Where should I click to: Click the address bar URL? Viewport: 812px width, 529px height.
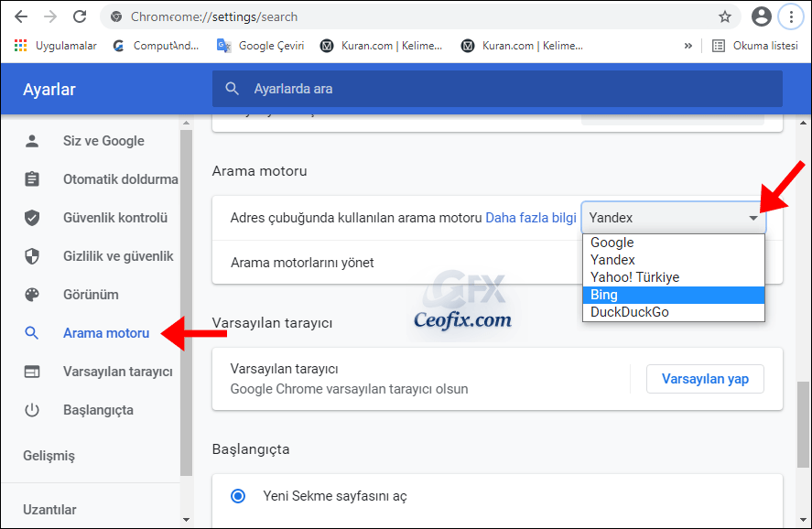pos(214,16)
